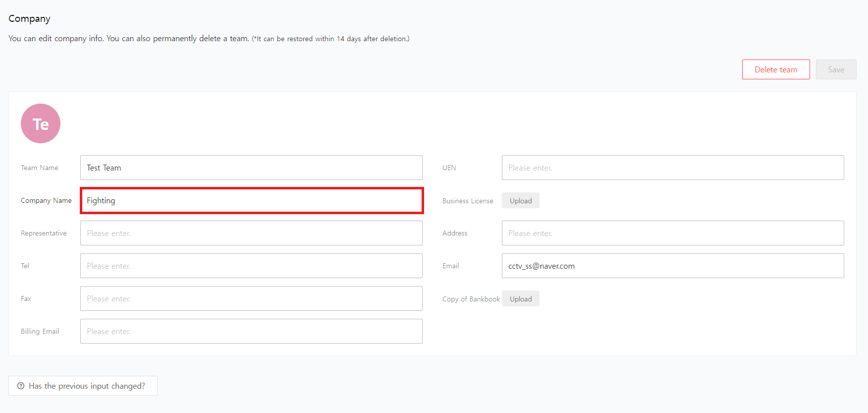Click the Business License label
Screen dimensions: 868x413
(468, 201)
